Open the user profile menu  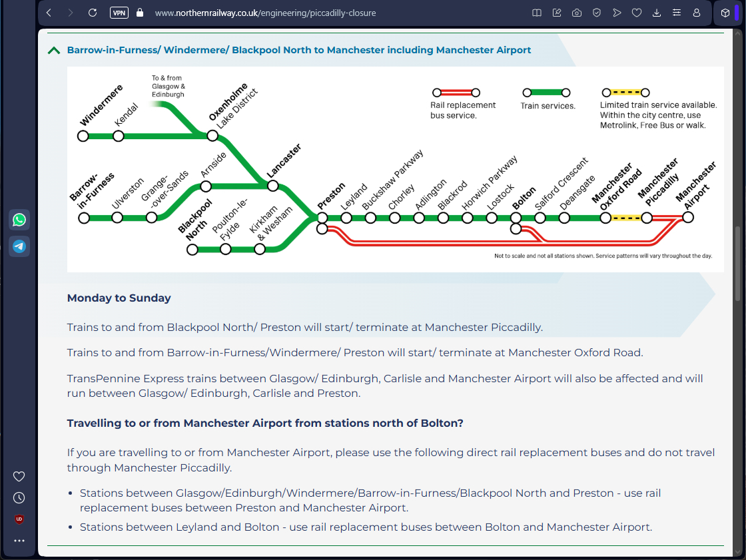[x=697, y=13]
